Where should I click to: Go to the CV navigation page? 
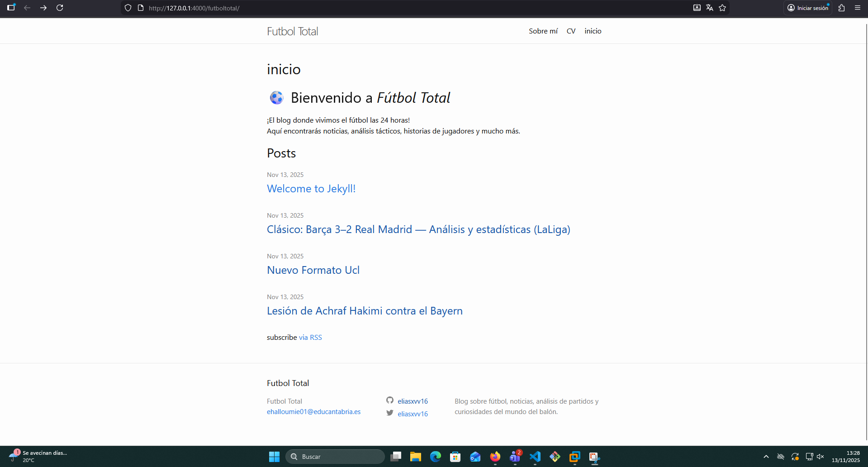571,31
